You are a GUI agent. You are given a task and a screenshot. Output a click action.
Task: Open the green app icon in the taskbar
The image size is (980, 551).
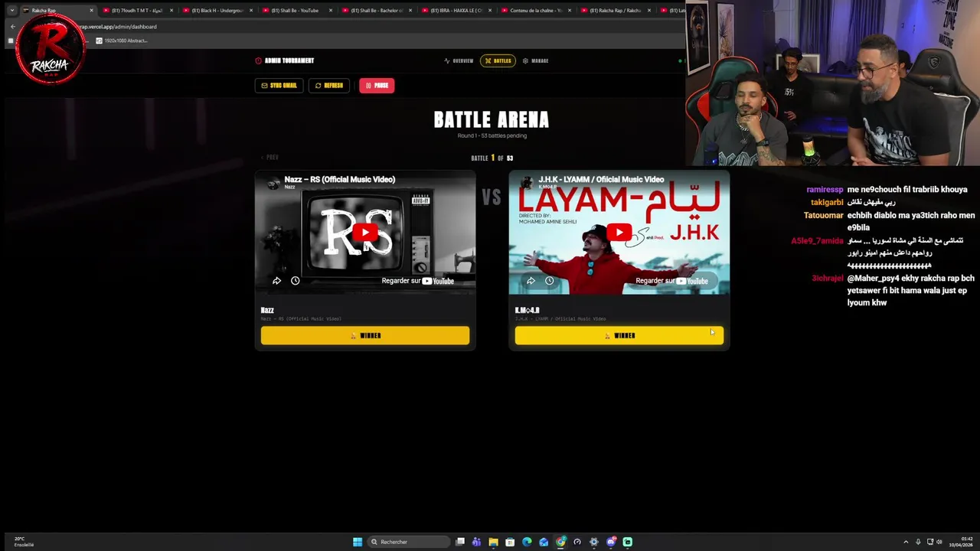[x=628, y=542]
